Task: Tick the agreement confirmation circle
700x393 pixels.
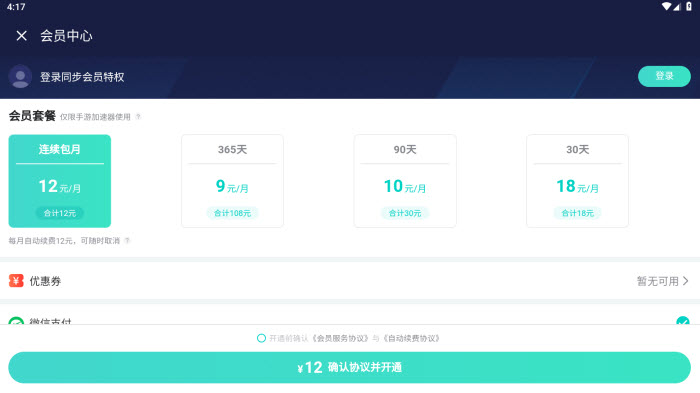Action: pos(261,338)
